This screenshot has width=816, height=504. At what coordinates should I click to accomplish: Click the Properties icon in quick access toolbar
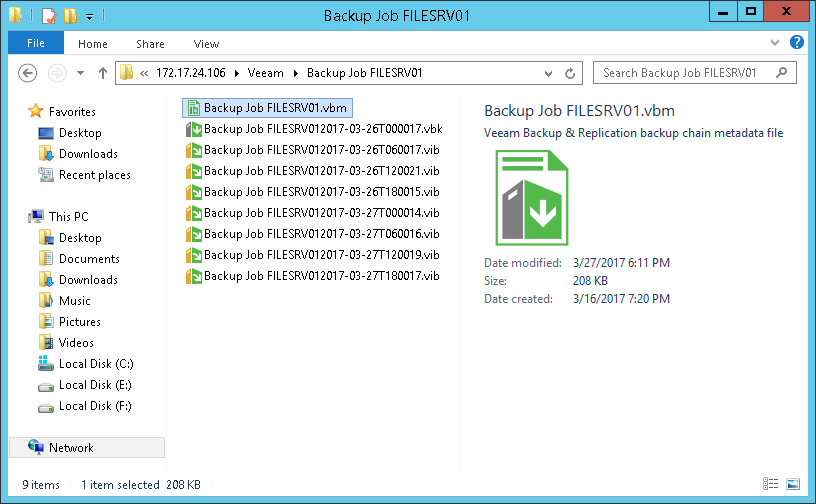click(48, 16)
